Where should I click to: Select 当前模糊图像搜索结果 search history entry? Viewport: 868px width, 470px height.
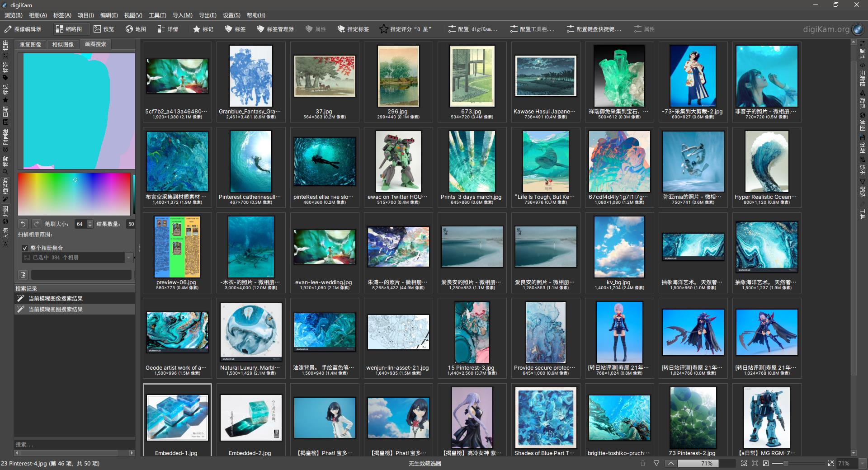tap(75, 298)
